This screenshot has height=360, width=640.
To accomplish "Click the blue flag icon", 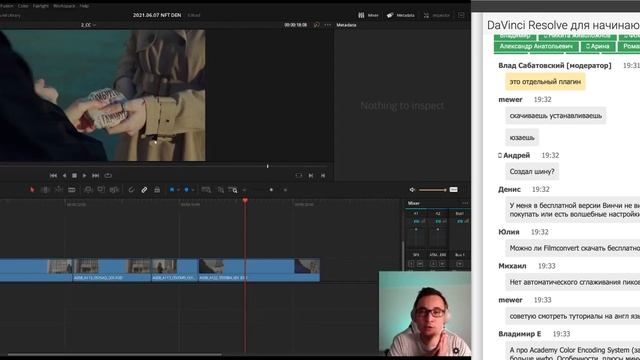I will click(172, 190).
